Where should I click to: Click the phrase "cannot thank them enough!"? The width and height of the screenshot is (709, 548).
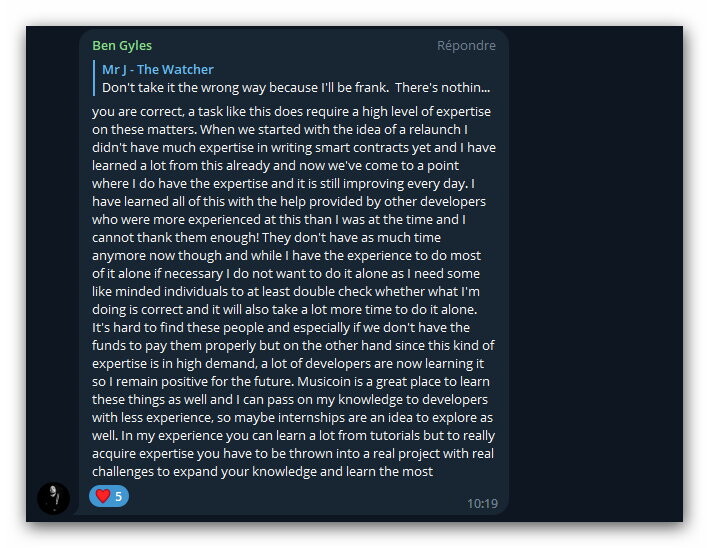(175, 237)
